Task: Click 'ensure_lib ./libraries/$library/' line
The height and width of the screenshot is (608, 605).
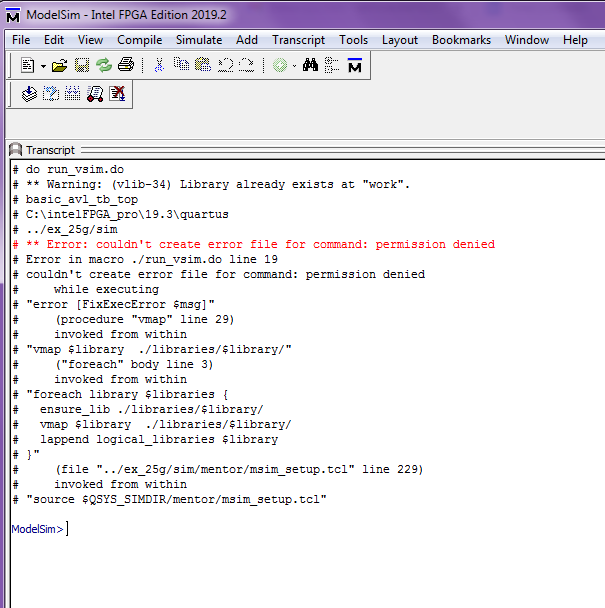Action: click(x=138, y=409)
